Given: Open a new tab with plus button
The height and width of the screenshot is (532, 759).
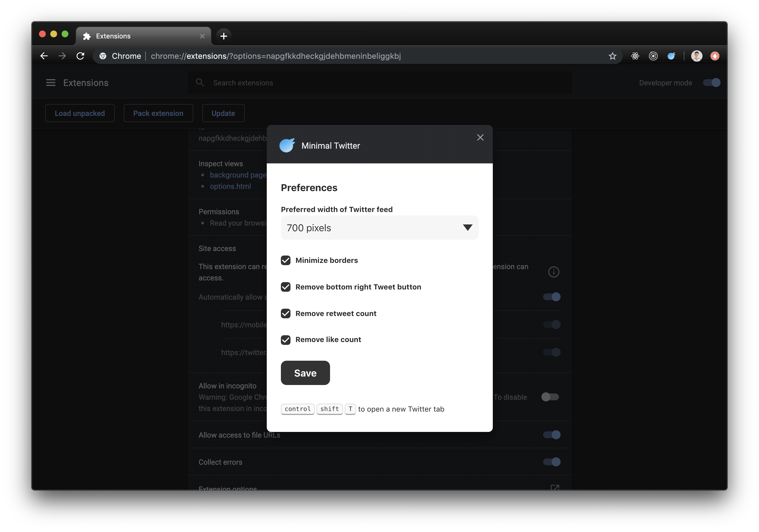Looking at the screenshot, I should [x=224, y=36].
